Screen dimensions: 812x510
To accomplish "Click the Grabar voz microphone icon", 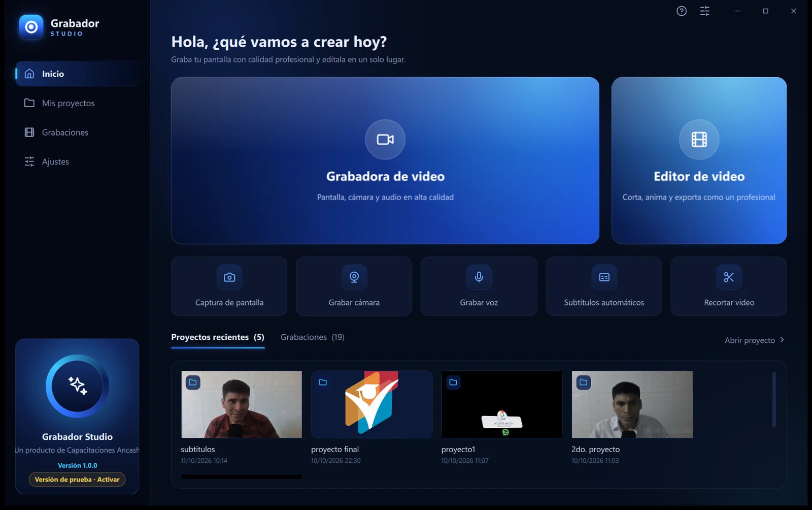I will pyautogui.click(x=479, y=277).
